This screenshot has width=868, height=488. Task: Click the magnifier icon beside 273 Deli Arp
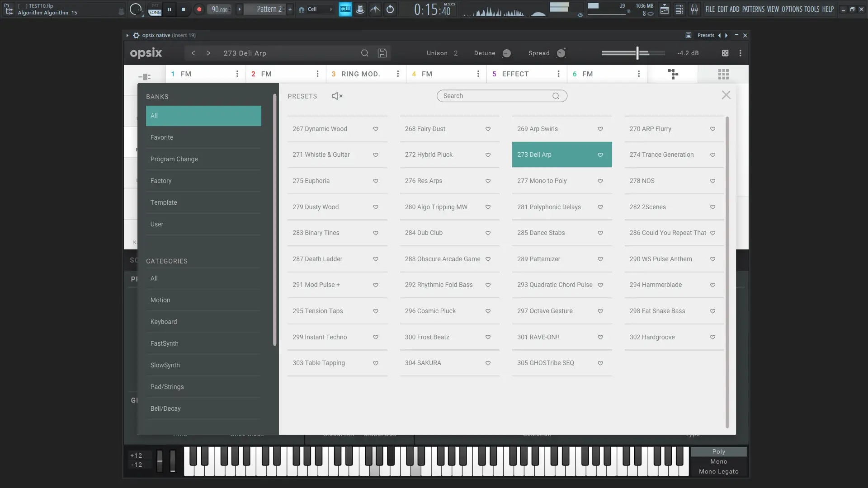pyautogui.click(x=364, y=53)
